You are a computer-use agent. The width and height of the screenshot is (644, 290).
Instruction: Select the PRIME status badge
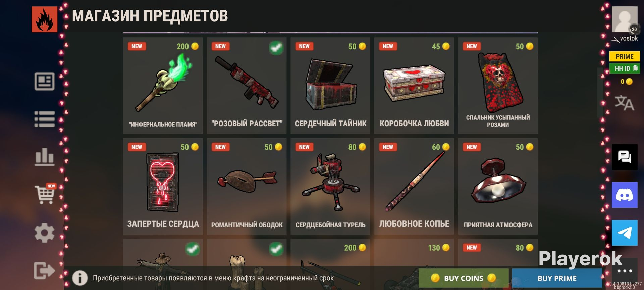[625, 56]
